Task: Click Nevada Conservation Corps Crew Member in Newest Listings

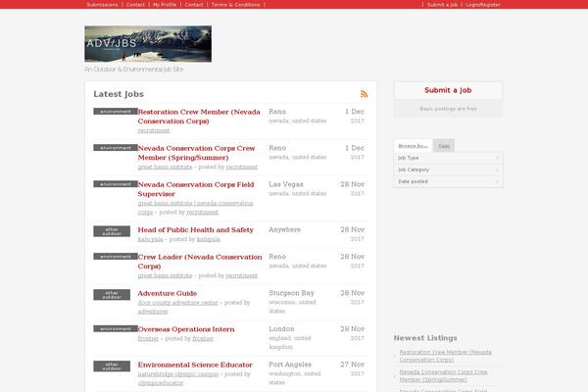Action: coord(443,376)
